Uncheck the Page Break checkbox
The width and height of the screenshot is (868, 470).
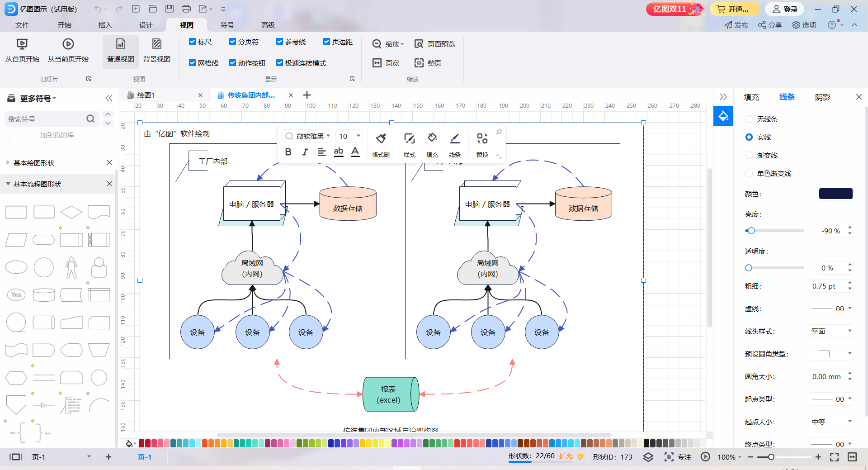pyautogui.click(x=232, y=42)
